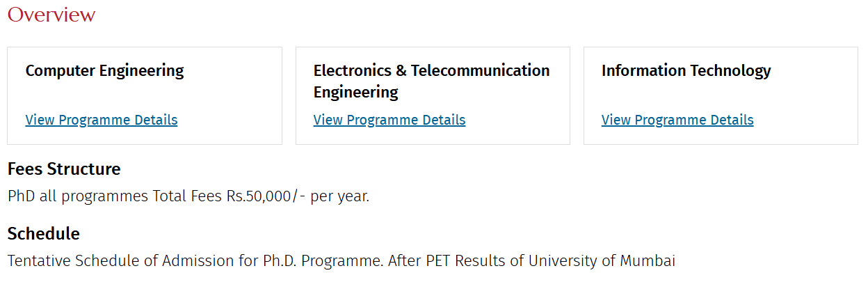868x289 pixels.
Task: Click the word 'Engineering' below 'Electronics & Telecommunication'
Action: tap(355, 92)
